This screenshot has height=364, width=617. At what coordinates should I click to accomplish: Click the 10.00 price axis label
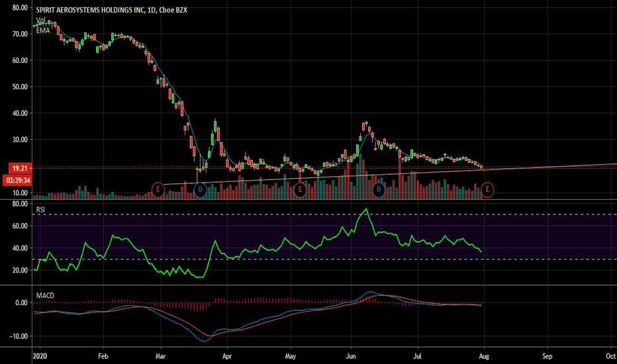click(x=20, y=193)
